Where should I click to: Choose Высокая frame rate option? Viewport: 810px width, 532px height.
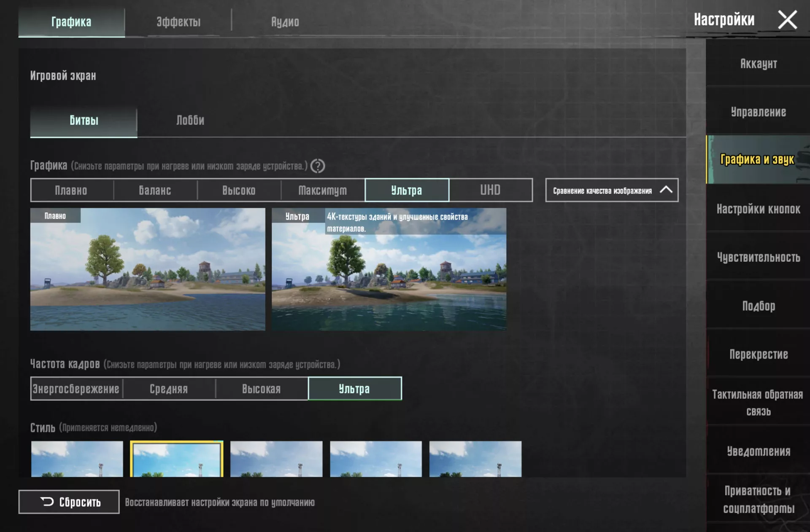point(262,389)
